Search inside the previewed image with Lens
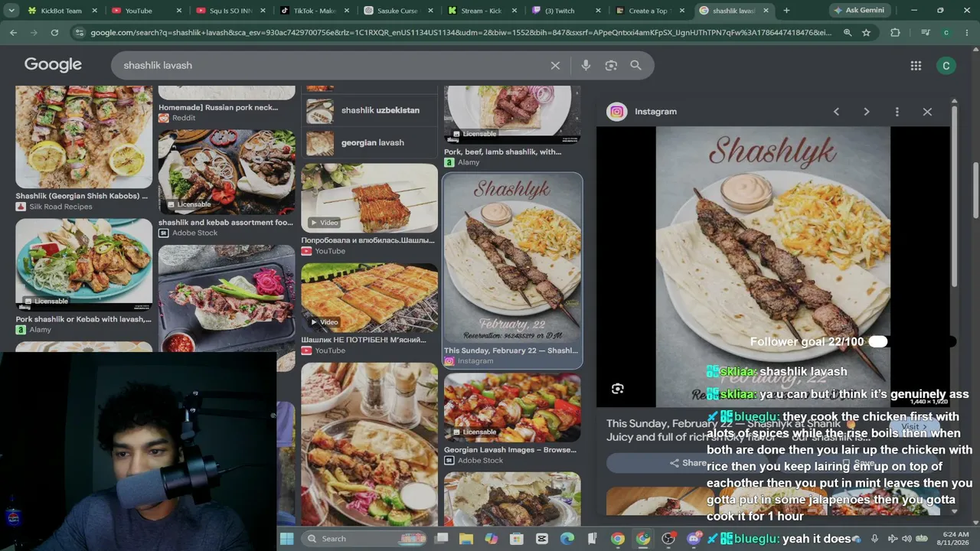The image size is (980, 551). [618, 389]
